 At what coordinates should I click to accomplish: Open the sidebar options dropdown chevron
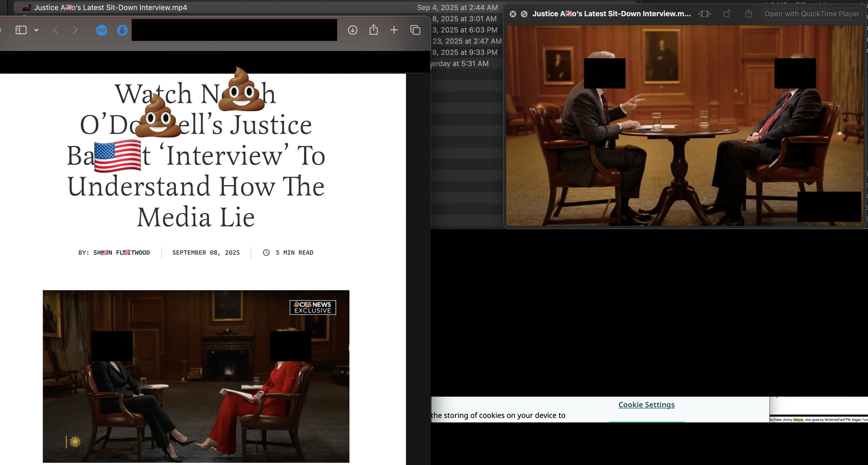[x=36, y=30]
